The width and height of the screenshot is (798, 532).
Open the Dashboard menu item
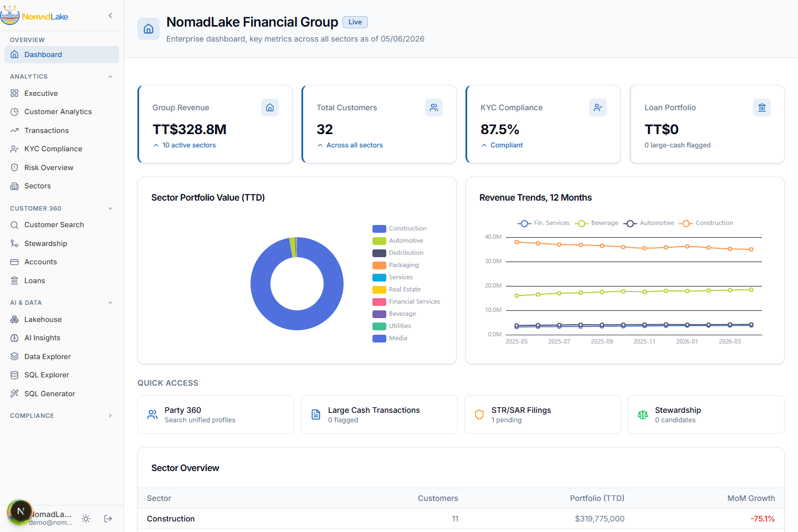pos(62,54)
